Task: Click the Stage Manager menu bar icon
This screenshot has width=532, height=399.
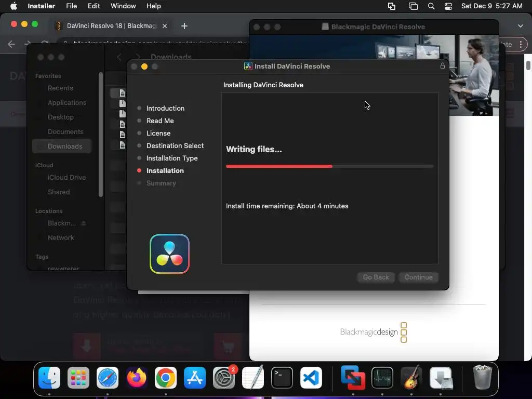Action: coord(413,6)
